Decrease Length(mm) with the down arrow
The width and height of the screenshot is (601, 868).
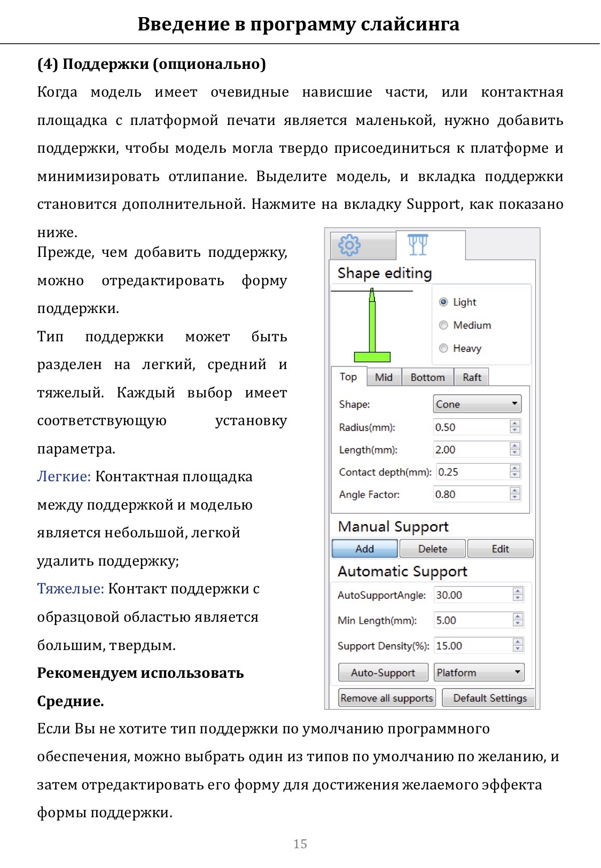click(x=515, y=453)
